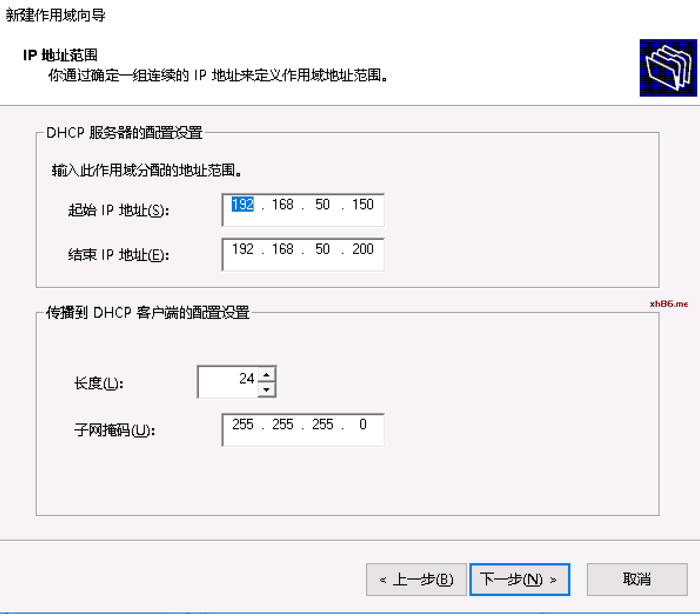Click first octet 192 of end IP
Screen dimensions: 700x614
(243, 249)
